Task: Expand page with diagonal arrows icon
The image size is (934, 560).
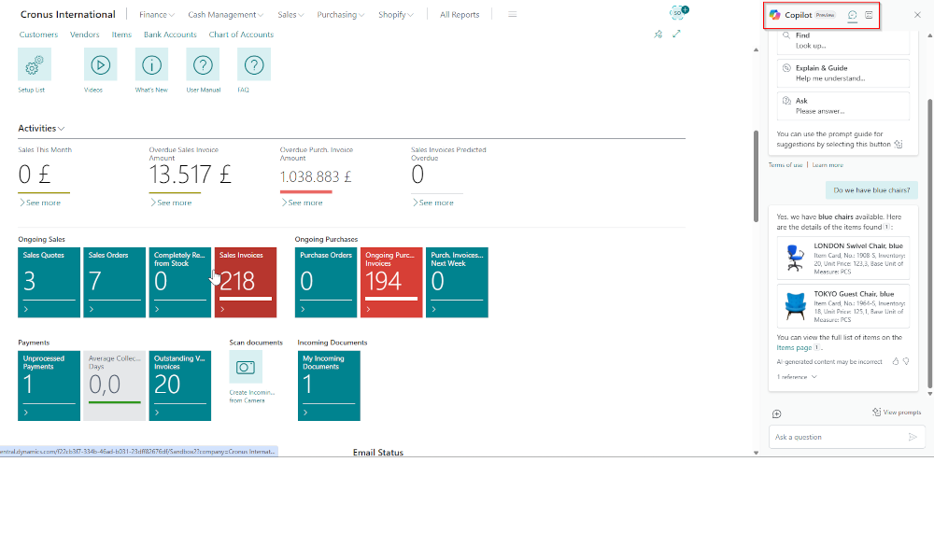Action: (676, 34)
